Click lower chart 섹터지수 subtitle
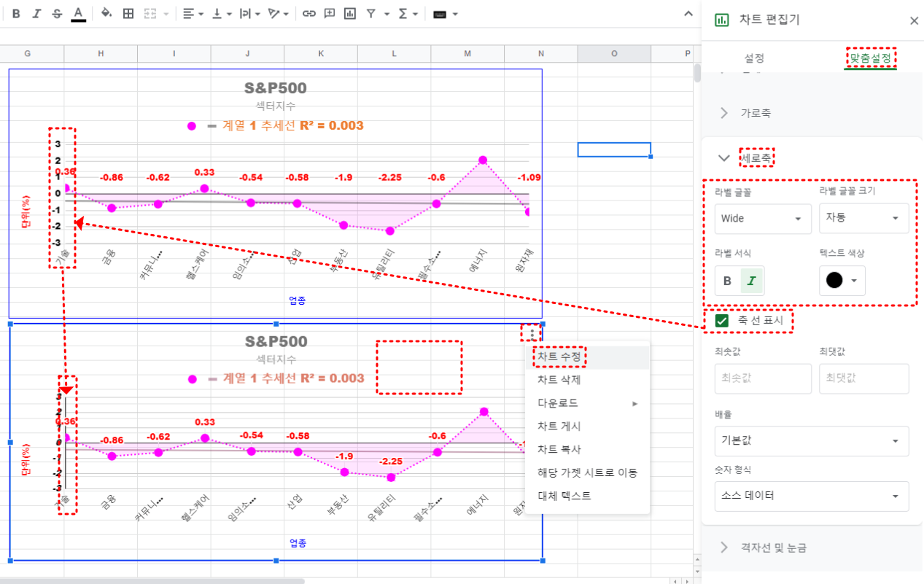The height and width of the screenshot is (584, 924). click(276, 359)
